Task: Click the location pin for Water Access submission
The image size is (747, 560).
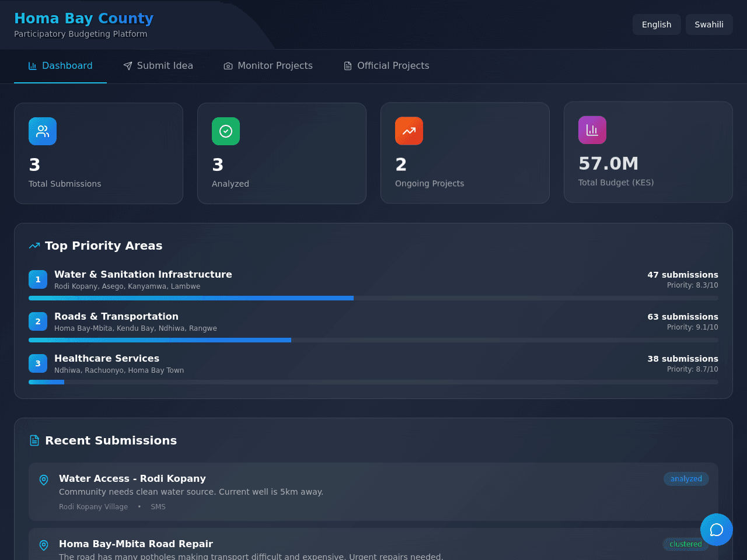Action: click(x=44, y=480)
